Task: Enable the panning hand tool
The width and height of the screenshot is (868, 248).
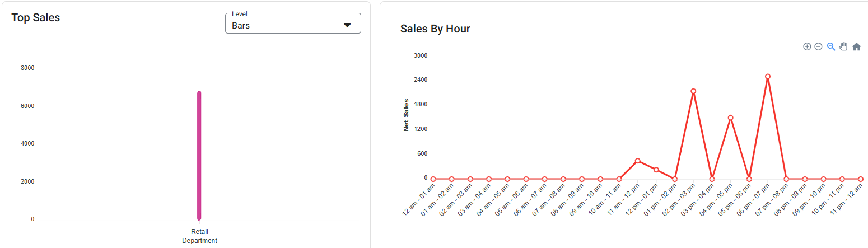Action: point(843,46)
